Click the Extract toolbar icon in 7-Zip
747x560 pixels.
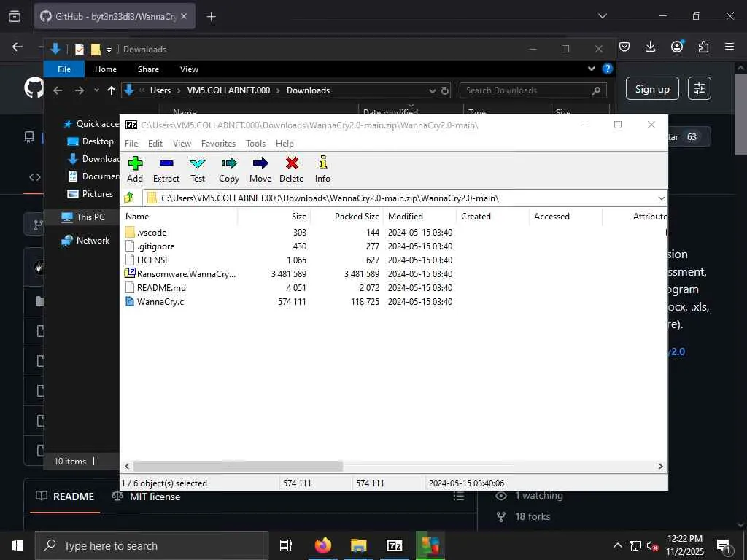(x=166, y=169)
